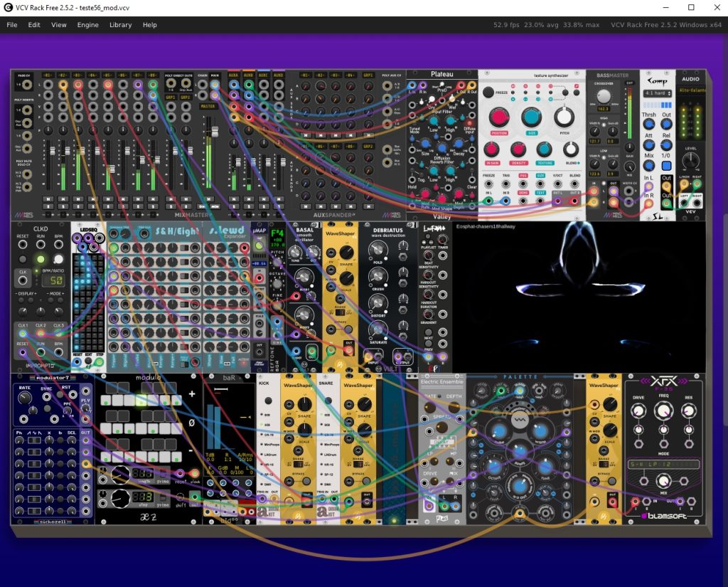Click the TdB readout on baR
The image size is (728, 587).
[x=210, y=457]
